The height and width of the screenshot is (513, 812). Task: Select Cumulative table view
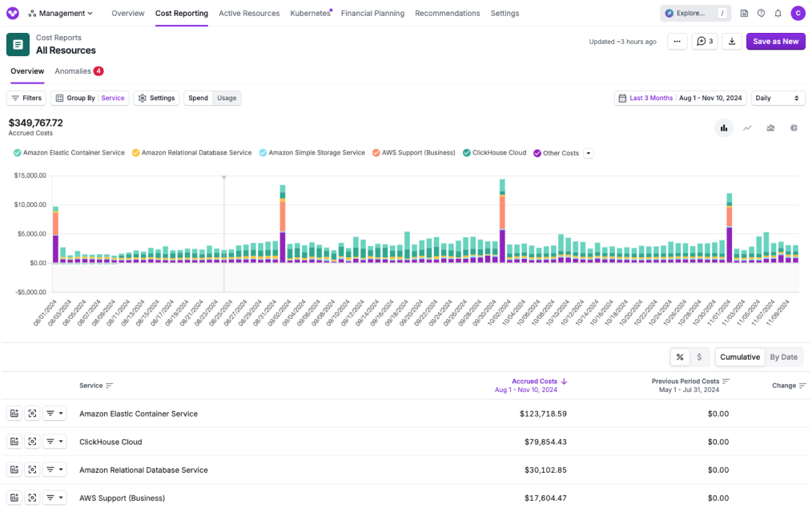739,357
